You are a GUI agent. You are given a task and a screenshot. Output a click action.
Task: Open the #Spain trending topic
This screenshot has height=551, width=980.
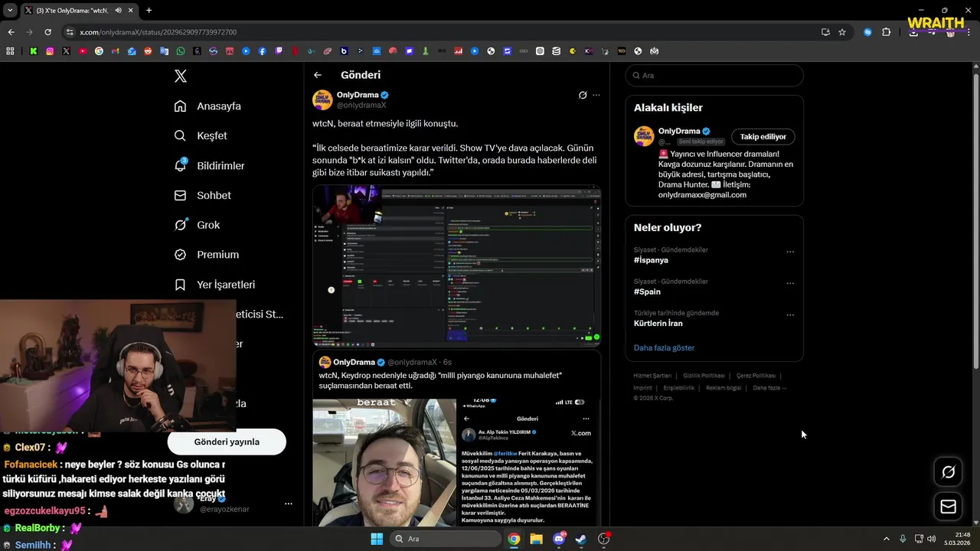(647, 292)
